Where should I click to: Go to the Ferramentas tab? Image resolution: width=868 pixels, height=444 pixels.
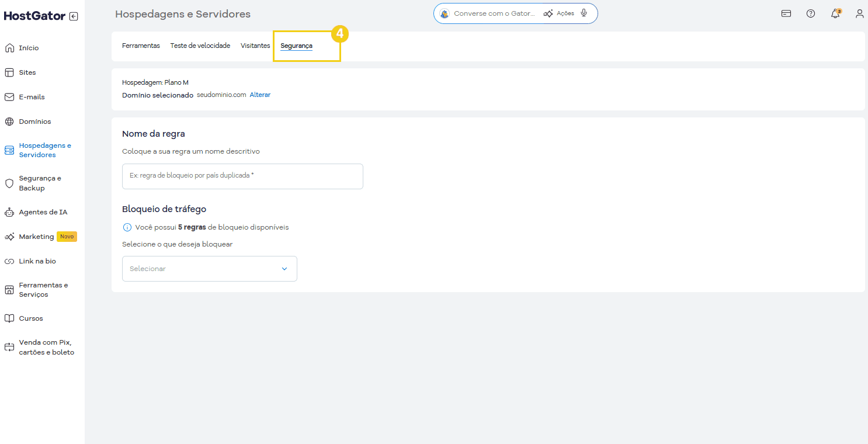point(141,45)
